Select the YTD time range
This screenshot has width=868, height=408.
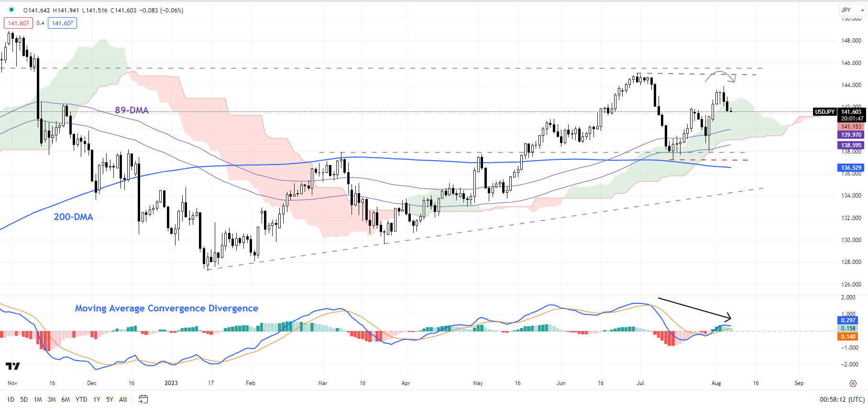pyautogui.click(x=81, y=399)
